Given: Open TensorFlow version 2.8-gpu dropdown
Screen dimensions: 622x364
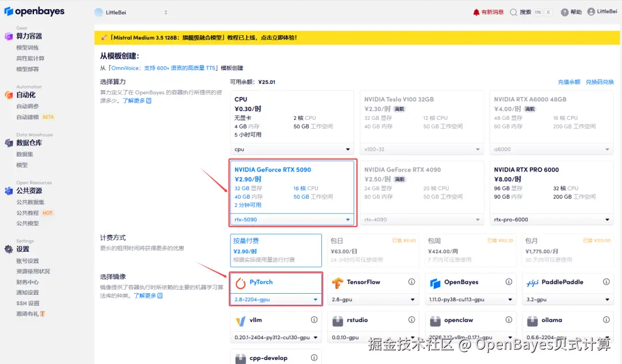Looking at the screenshot, I should pos(373,299).
